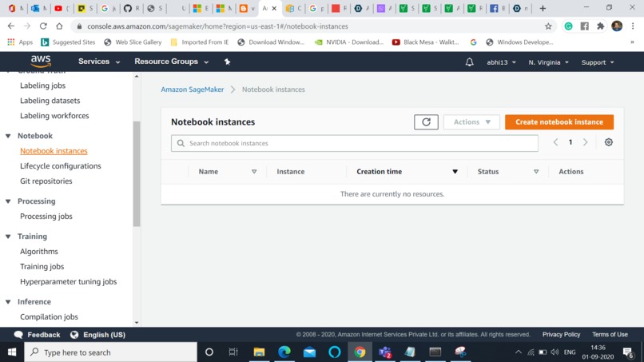Viewport: 644px width, 362px height.
Task: Expand Resource Groups menu
Action: pos(171,62)
